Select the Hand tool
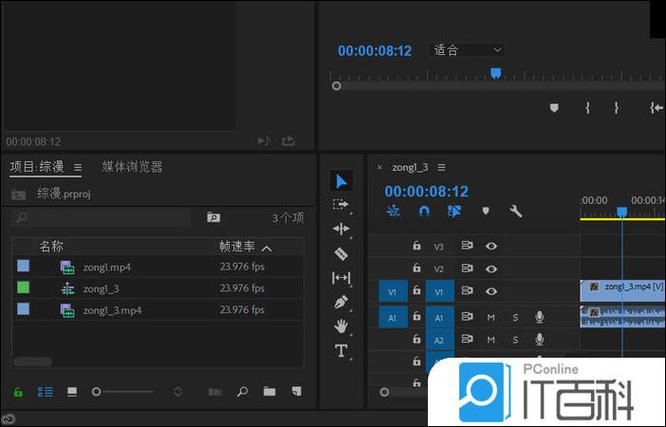666x427 pixels. (341, 326)
